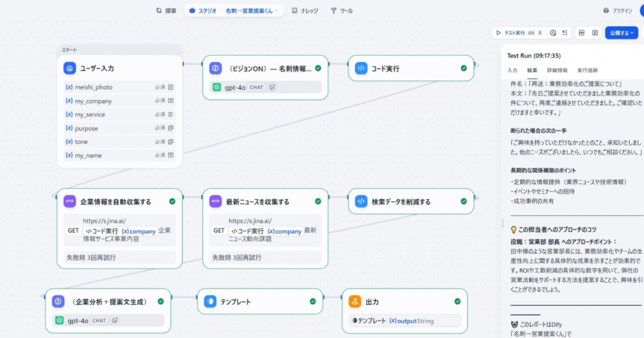Click the Test Run (09:17:35) panel title

533,55
